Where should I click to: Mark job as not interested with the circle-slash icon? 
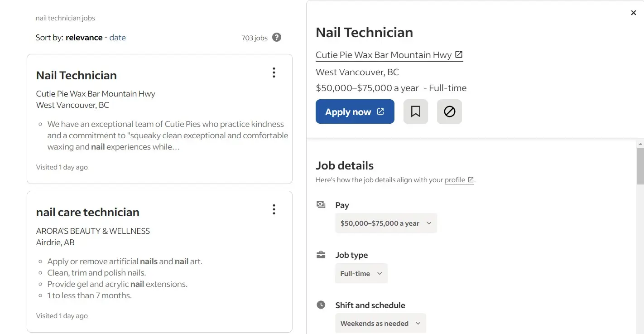(x=449, y=111)
